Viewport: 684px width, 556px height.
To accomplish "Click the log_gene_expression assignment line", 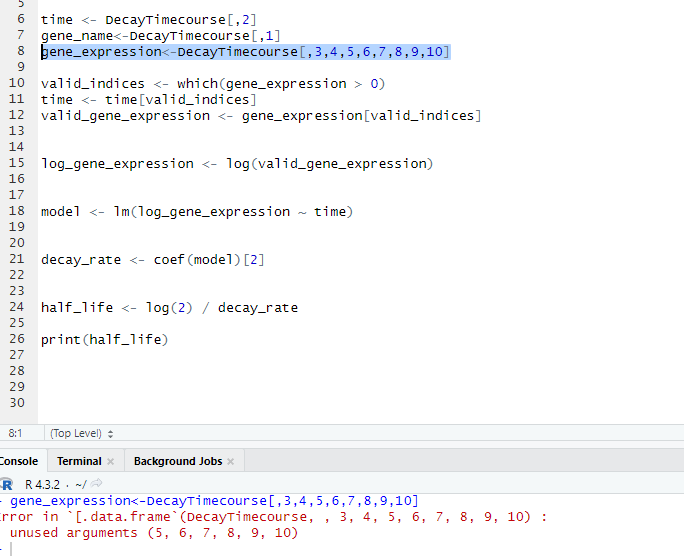I will click(237, 164).
